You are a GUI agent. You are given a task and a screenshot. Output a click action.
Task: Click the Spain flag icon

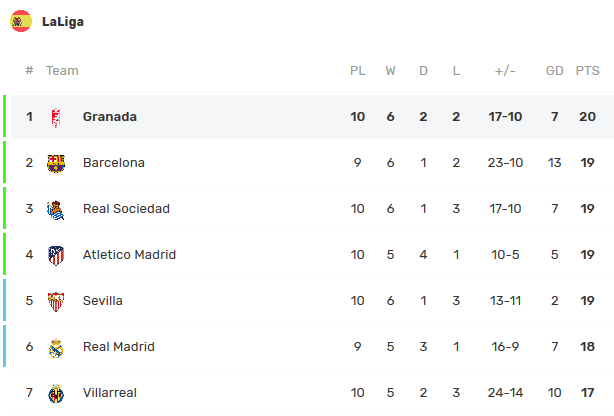pyautogui.click(x=21, y=21)
